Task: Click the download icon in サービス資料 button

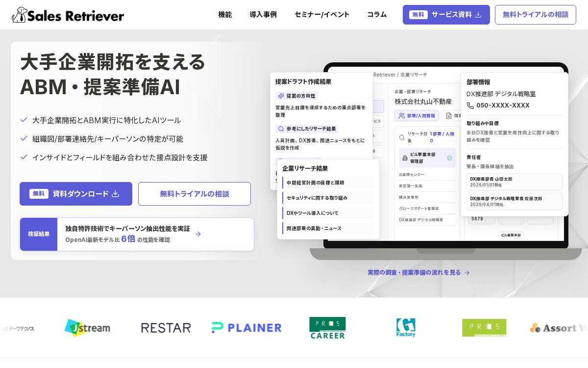Action: (x=478, y=15)
